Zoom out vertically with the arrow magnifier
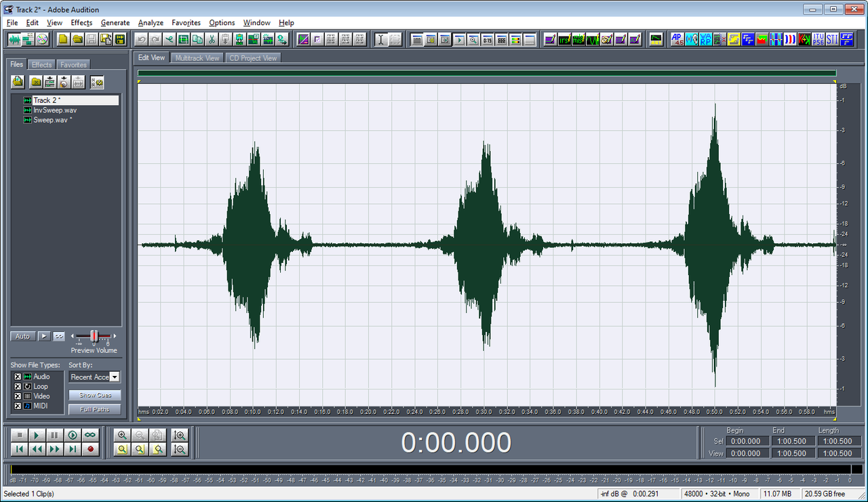 (x=180, y=449)
